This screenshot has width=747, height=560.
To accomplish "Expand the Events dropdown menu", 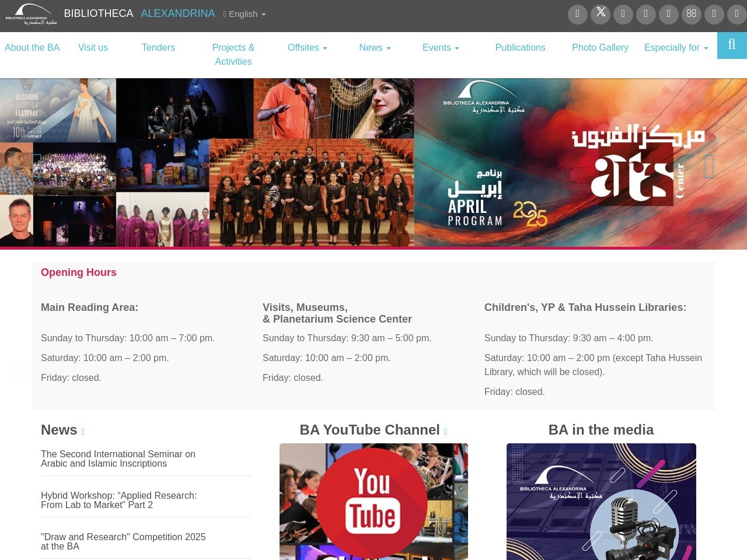I will coord(441,48).
